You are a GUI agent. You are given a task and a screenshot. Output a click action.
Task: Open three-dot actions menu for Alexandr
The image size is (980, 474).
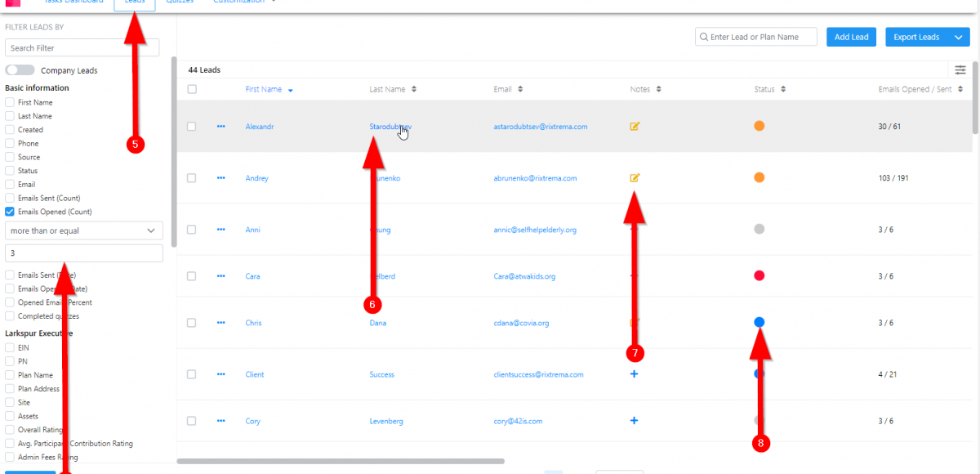coord(220,127)
